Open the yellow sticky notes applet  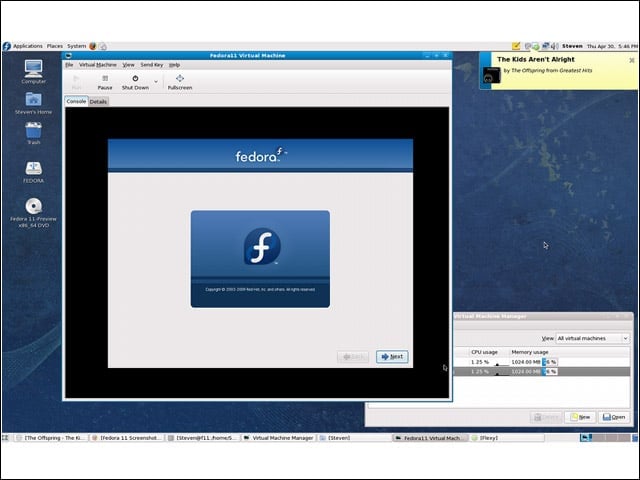516,46
